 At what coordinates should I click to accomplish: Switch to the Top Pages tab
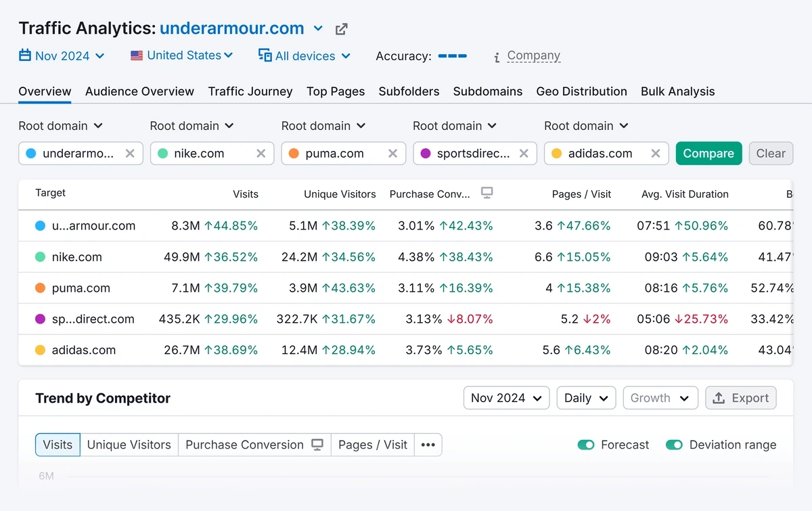[x=336, y=91]
